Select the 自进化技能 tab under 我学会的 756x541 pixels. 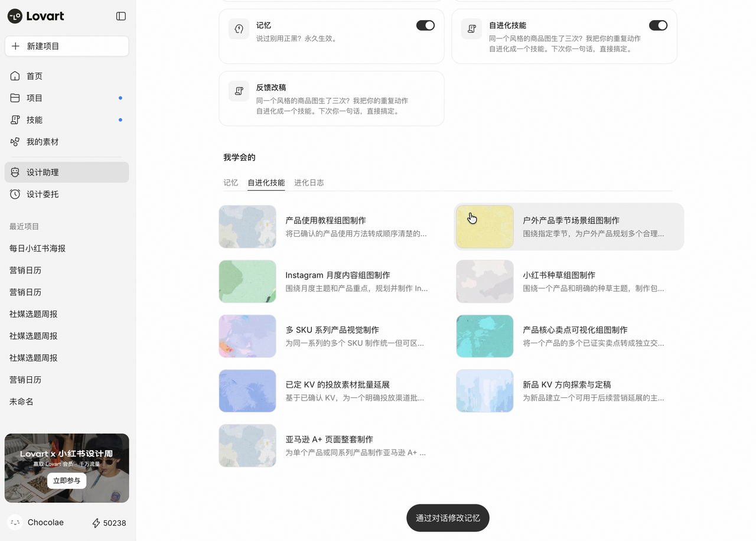click(266, 182)
